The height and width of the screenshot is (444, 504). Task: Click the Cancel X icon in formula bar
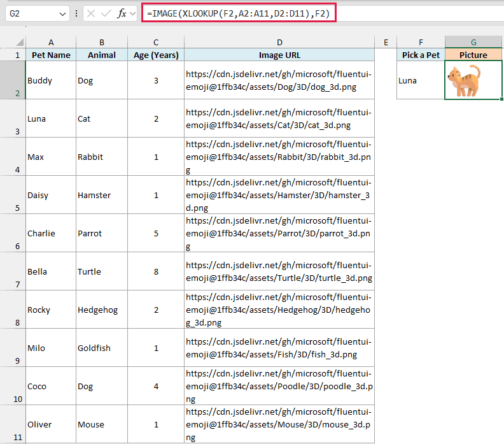(91, 13)
